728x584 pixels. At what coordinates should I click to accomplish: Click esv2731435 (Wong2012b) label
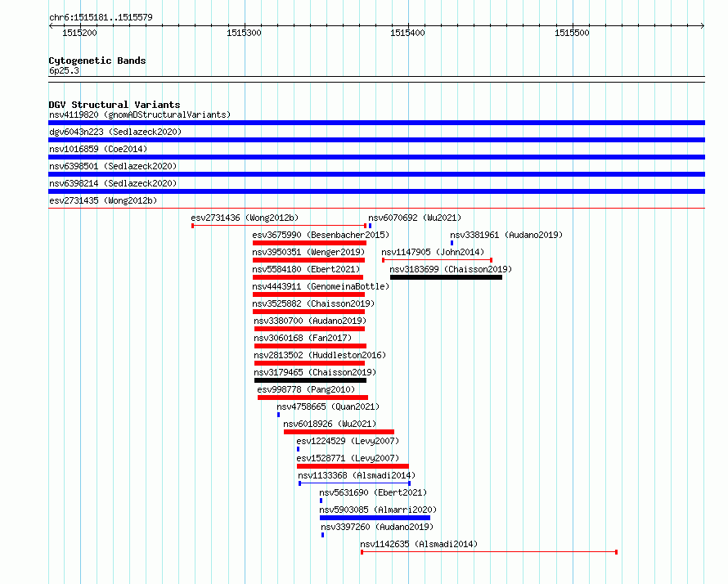[x=103, y=200]
